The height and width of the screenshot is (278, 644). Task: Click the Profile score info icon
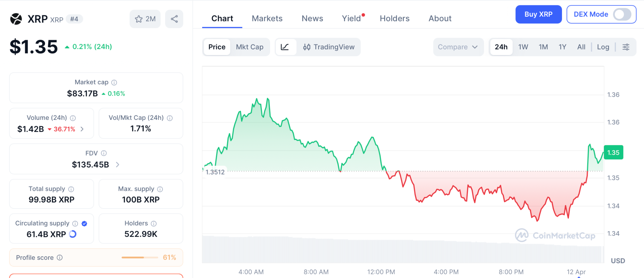coord(60,258)
